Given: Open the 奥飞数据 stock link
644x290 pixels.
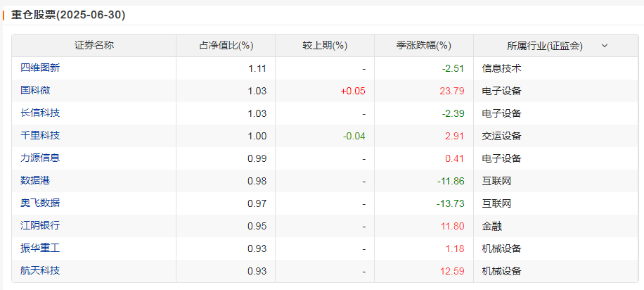Looking at the screenshot, I should point(40,203).
